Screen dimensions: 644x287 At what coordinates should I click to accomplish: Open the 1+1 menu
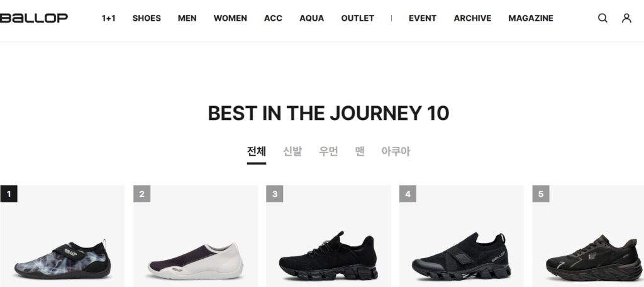[x=108, y=18]
